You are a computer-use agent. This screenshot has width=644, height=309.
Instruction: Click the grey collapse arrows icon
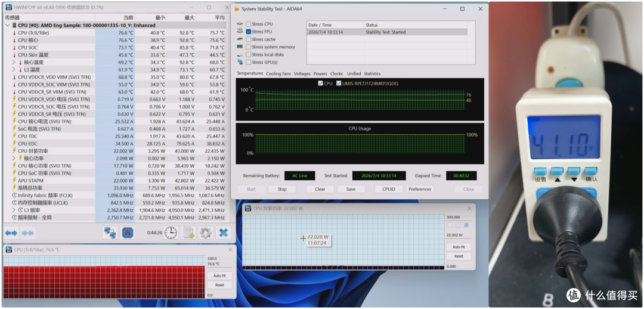click(27, 233)
